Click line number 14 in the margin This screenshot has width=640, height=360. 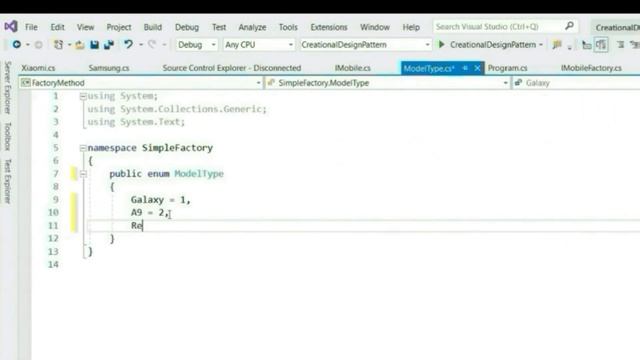tap(53, 264)
